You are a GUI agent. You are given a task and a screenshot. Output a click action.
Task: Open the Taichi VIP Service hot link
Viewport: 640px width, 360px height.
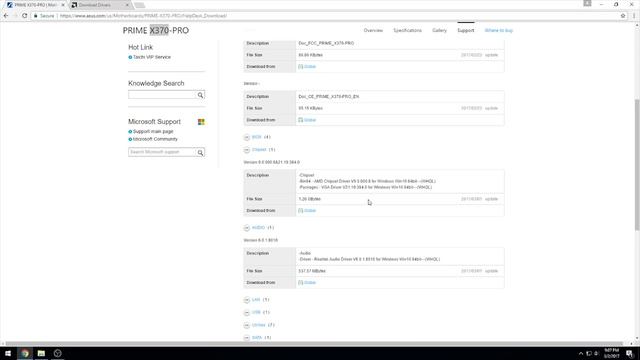coord(151,57)
